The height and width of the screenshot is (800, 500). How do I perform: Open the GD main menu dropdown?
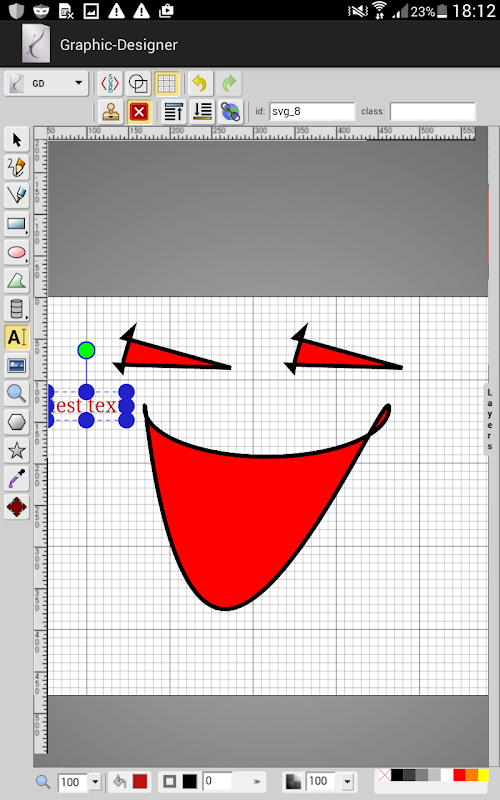(46, 83)
